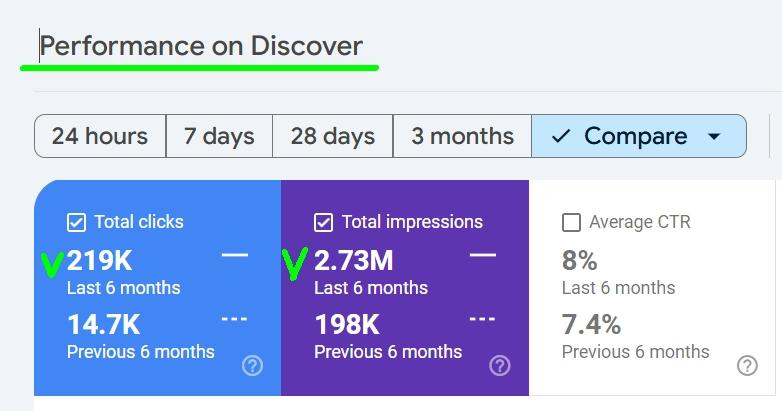The image size is (782, 411).
Task: Enable the Average CTR checkbox
Action: (x=572, y=222)
